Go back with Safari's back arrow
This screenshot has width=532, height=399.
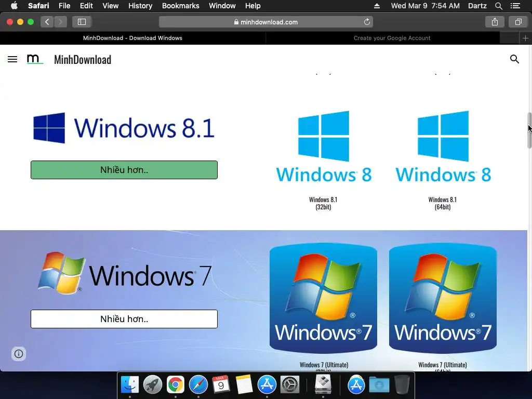[47, 22]
